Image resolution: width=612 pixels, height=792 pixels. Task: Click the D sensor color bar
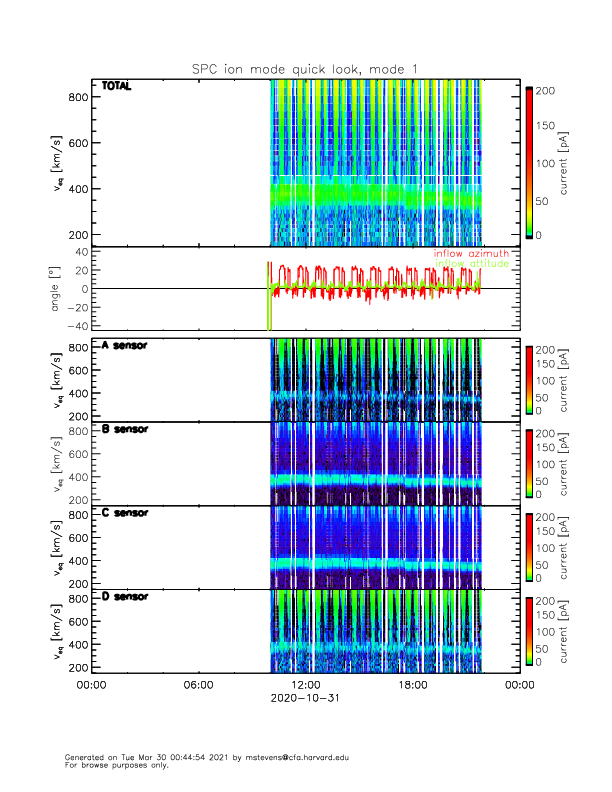(528, 630)
